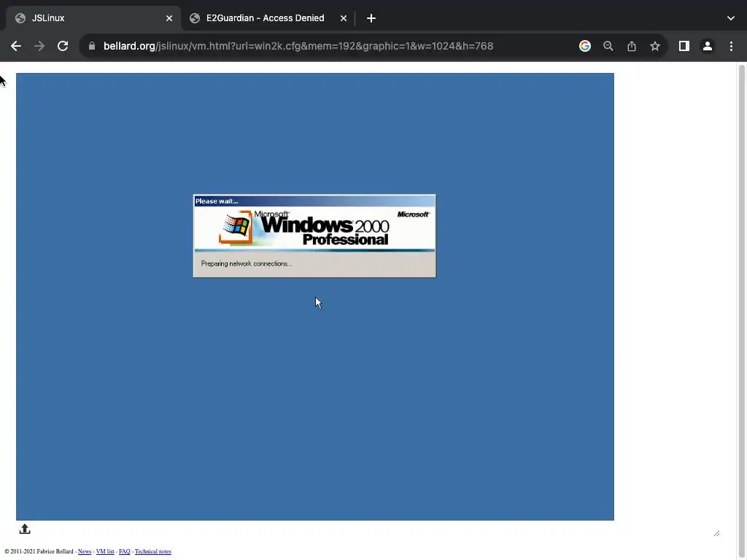Reload the JSLinux page
Viewport: 747px width, 560px height.
(63, 46)
